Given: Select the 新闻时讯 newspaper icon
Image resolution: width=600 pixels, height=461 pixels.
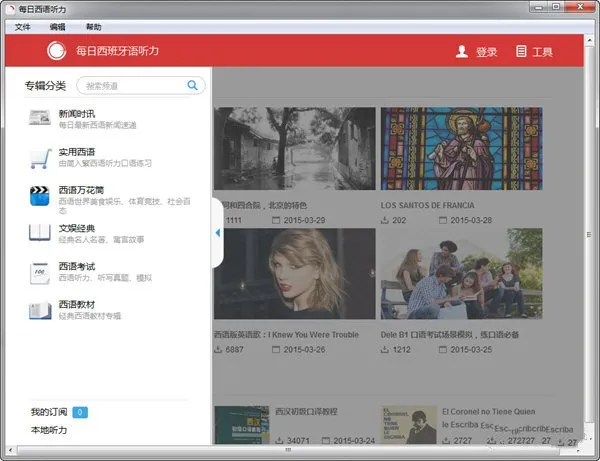Looking at the screenshot, I should pos(40,117).
